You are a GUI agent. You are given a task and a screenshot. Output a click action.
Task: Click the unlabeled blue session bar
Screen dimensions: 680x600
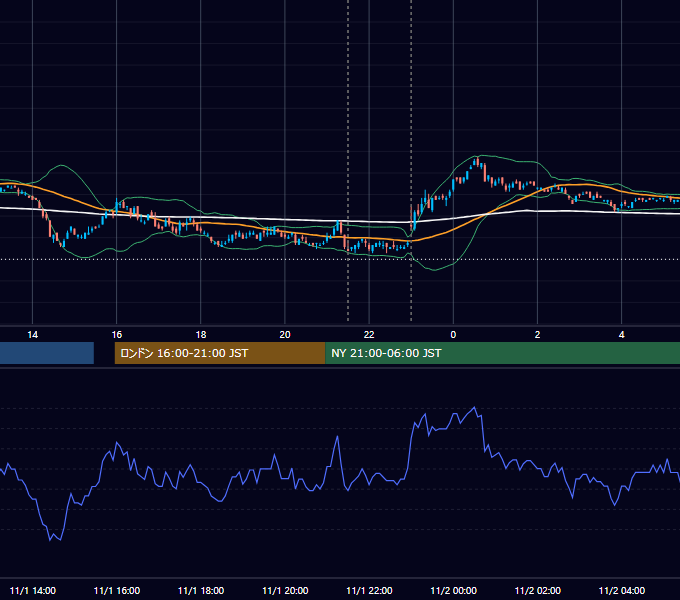pyautogui.click(x=47, y=353)
